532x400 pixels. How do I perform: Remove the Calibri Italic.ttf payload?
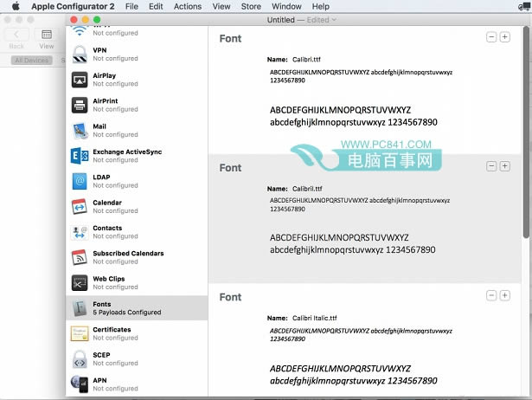491,295
